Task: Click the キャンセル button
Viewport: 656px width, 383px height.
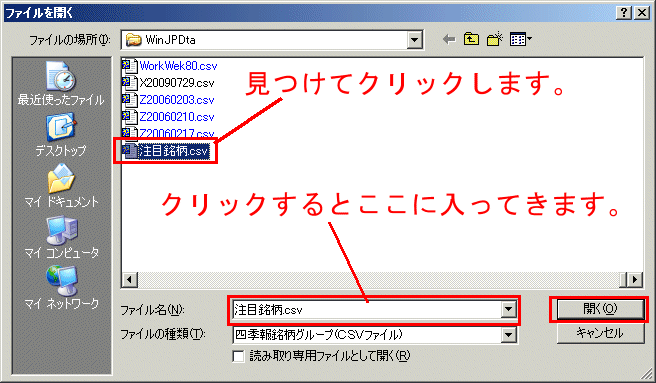Action: click(600, 333)
